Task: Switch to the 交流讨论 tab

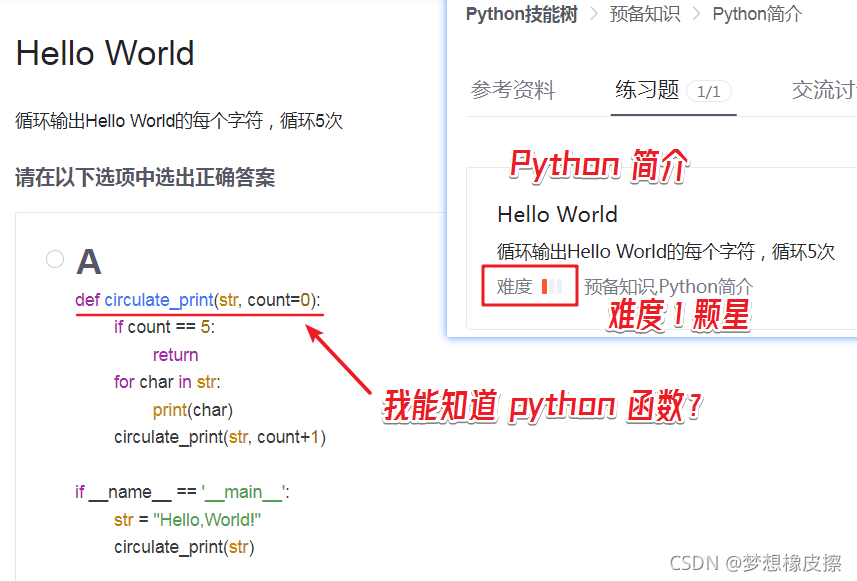Action: point(824,90)
